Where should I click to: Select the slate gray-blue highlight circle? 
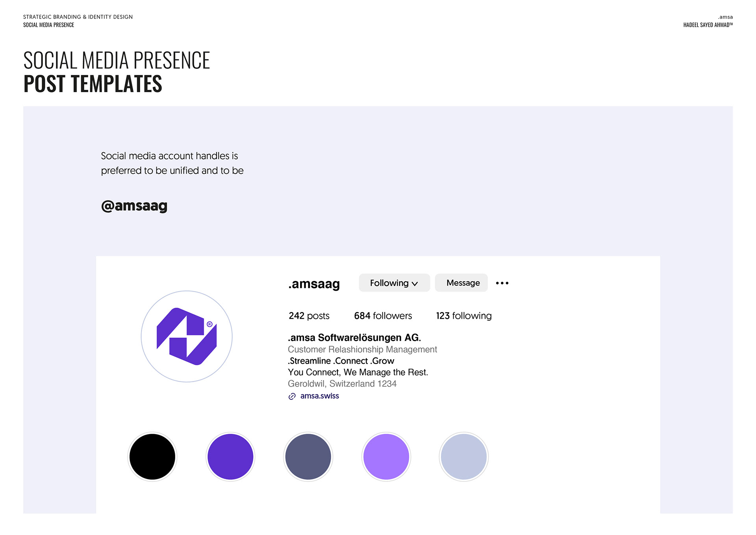coord(308,457)
